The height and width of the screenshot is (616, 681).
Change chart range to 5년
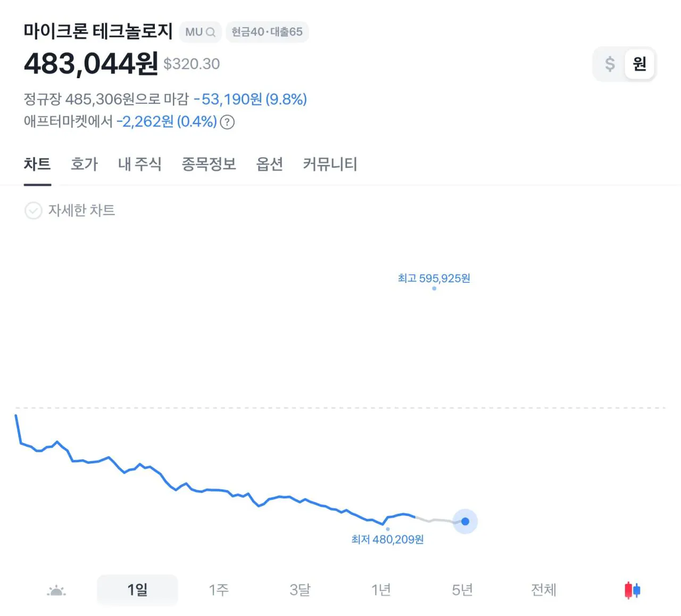(x=462, y=589)
